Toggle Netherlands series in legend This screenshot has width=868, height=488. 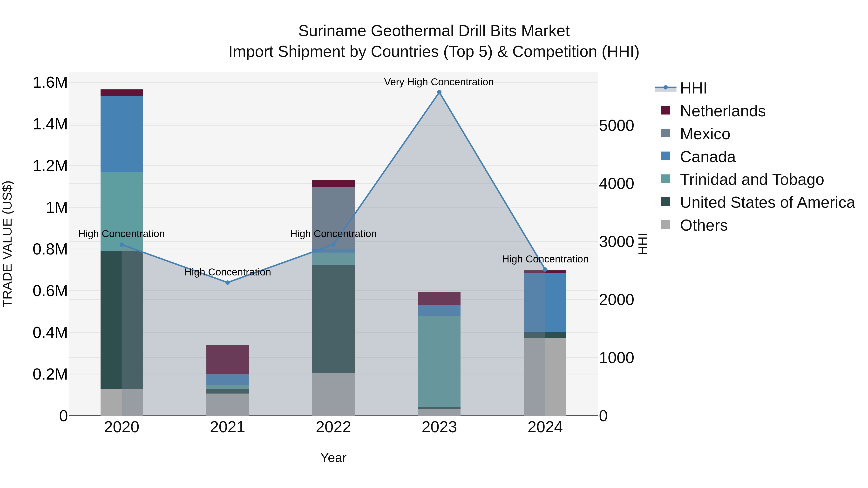pyautogui.click(x=713, y=111)
